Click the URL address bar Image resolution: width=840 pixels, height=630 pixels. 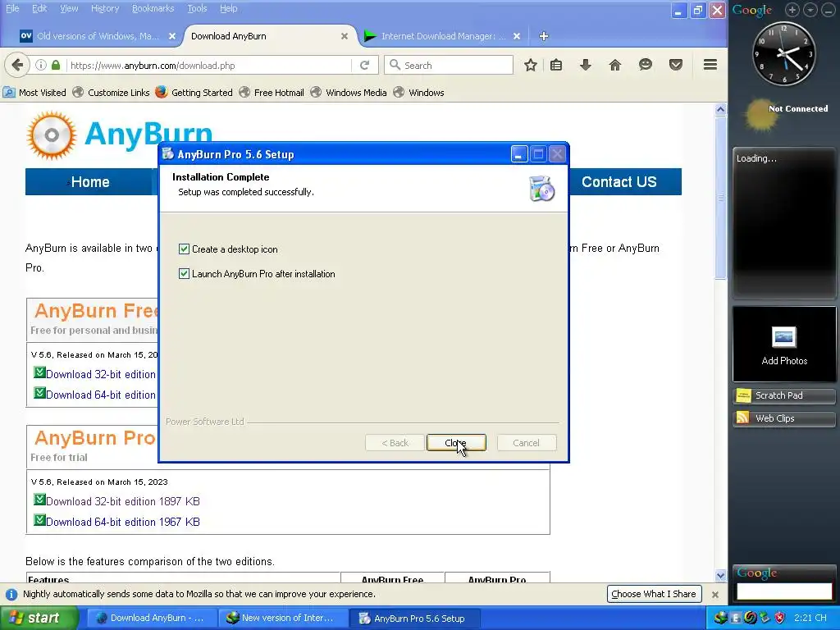coord(209,66)
